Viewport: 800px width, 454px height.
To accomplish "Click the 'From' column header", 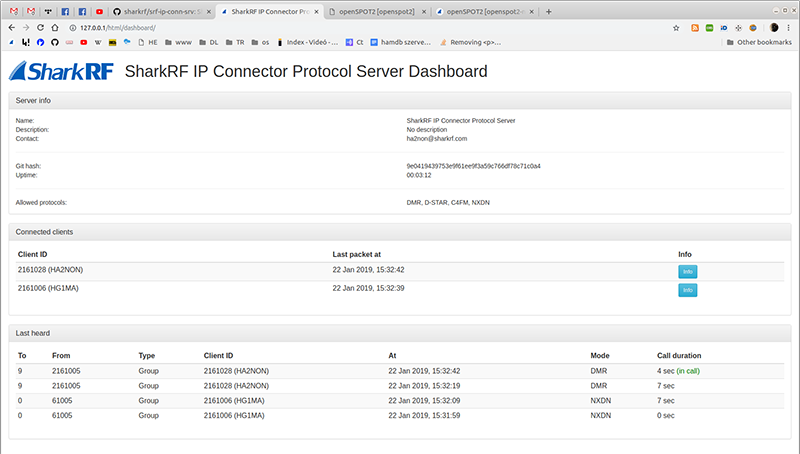I will click(x=61, y=356).
